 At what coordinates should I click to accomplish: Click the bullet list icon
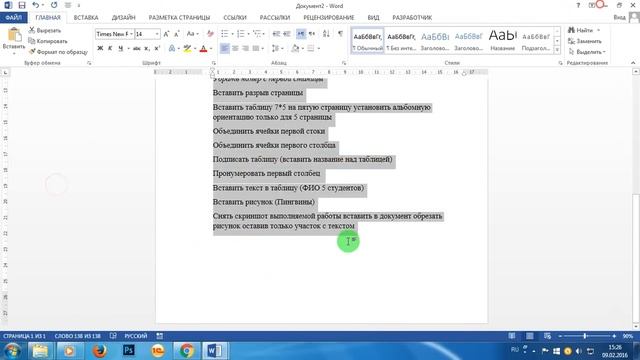(225, 34)
